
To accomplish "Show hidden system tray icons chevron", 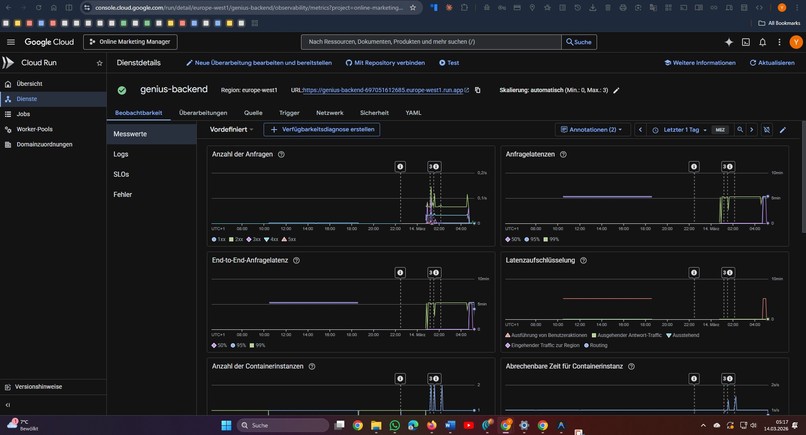I will coord(703,425).
